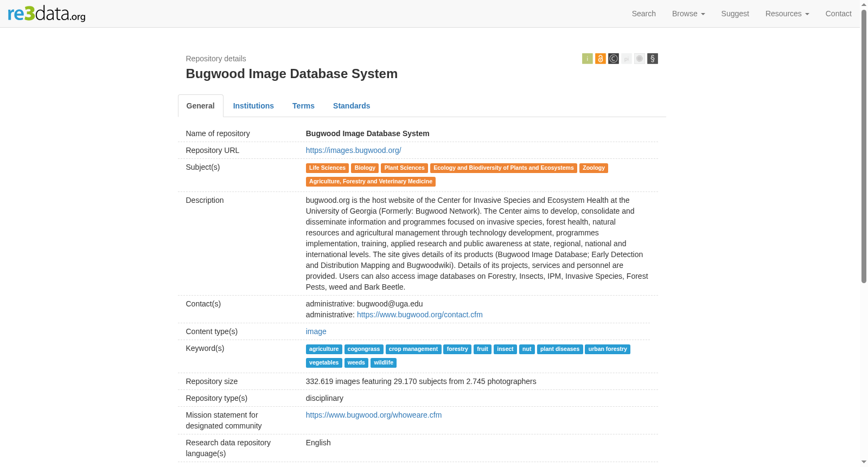
Task: Click the Plant Sciences subject tag
Action: point(405,168)
